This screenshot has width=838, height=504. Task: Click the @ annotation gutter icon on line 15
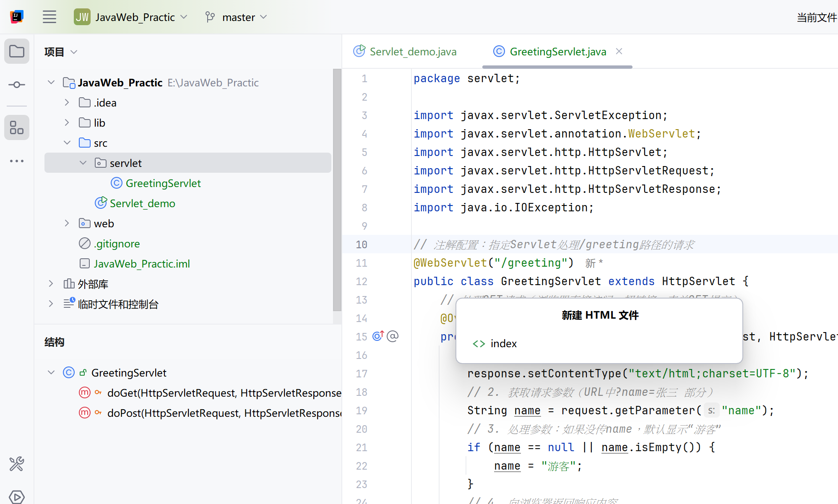click(x=393, y=336)
